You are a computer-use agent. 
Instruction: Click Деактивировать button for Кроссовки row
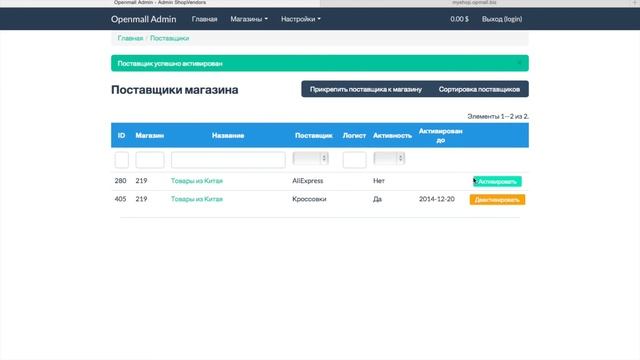(x=497, y=200)
